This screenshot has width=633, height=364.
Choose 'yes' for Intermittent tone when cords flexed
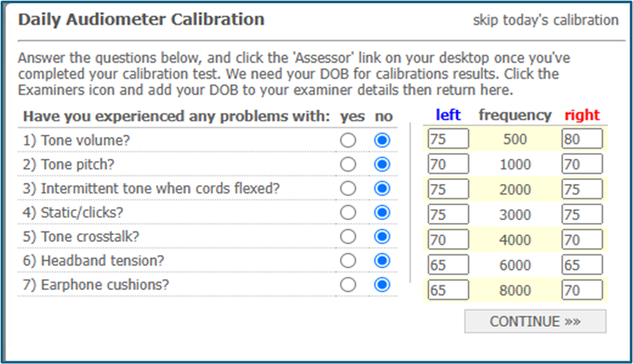(x=348, y=188)
